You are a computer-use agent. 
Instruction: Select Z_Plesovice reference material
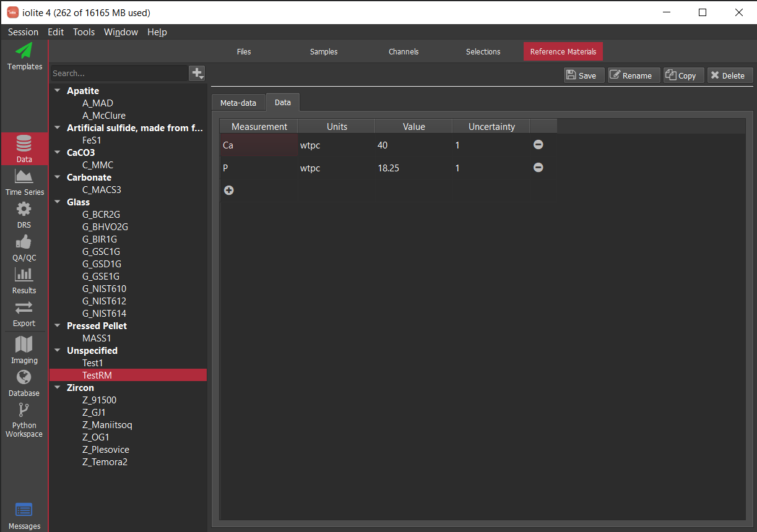point(106,450)
